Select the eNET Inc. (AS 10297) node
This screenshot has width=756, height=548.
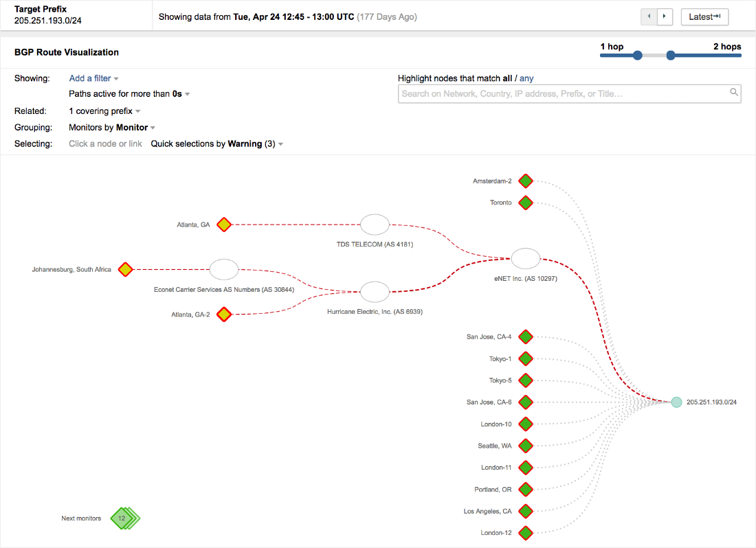(526, 258)
